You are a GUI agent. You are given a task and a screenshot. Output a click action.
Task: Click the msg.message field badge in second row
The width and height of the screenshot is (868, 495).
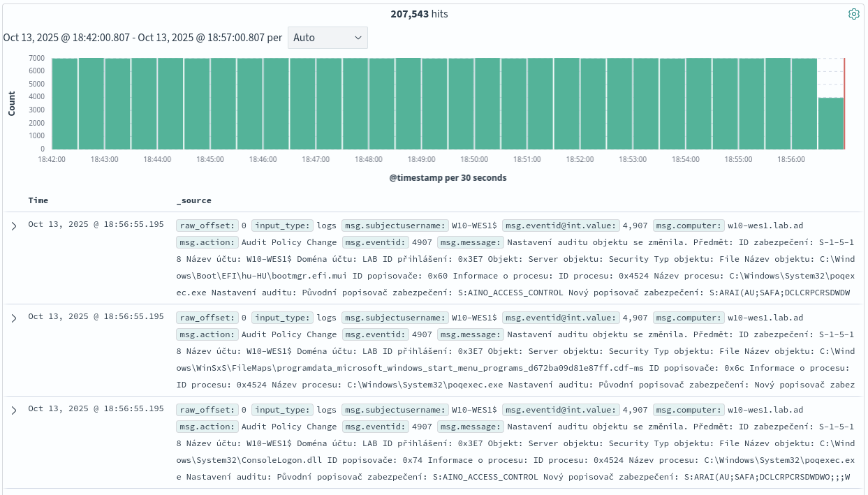[x=471, y=334]
